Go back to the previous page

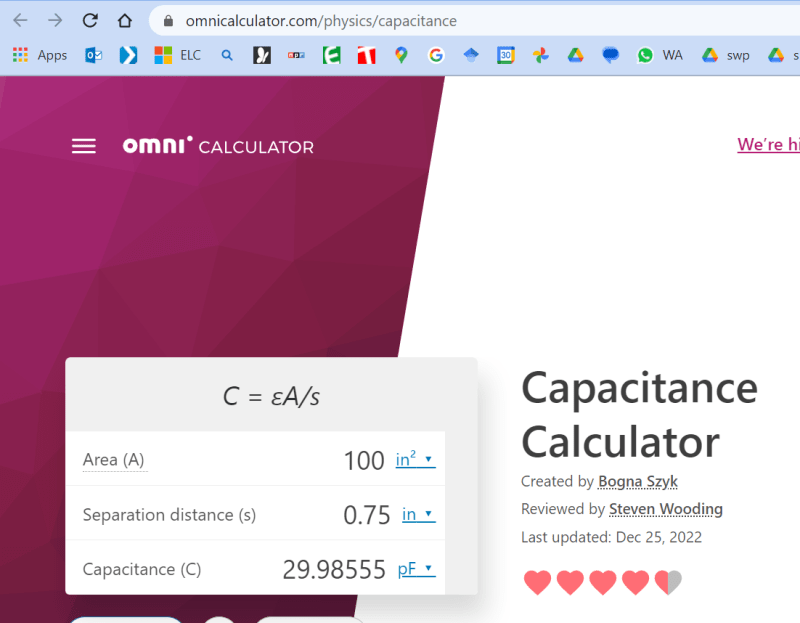(x=20, y=20)
